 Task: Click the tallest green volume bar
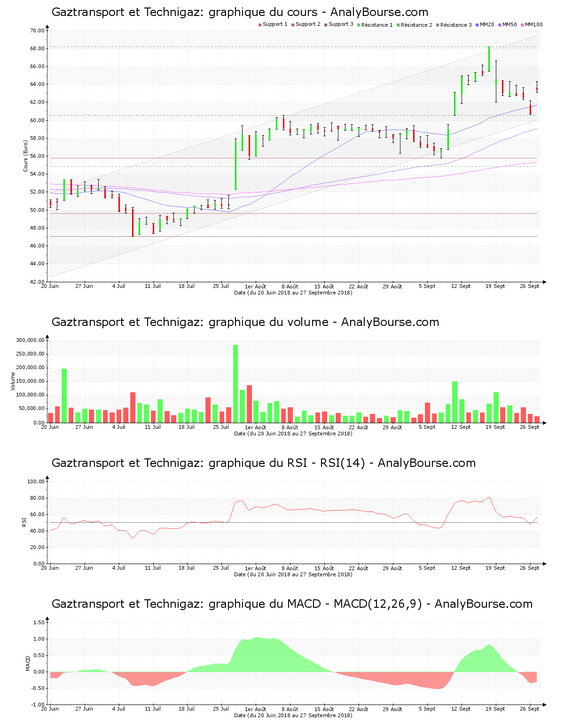point(235,384)
